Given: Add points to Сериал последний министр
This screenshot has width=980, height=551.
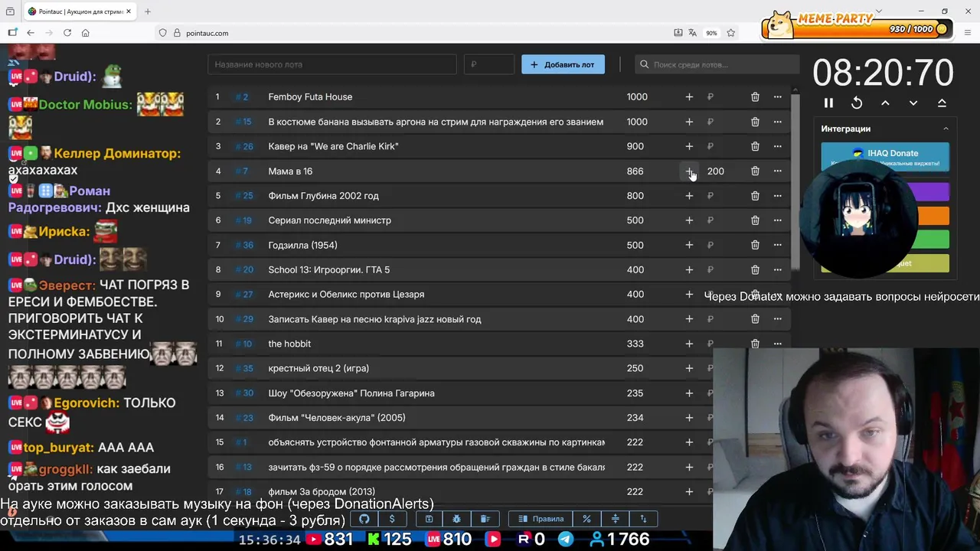Looking at the screenshot, I should 689,220.
